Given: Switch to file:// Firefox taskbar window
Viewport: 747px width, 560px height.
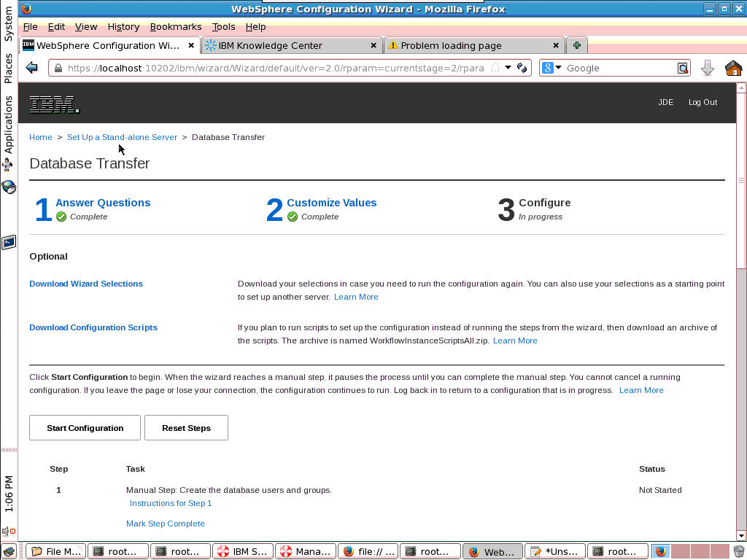Looking at the screenshot, I should [368, 551].
